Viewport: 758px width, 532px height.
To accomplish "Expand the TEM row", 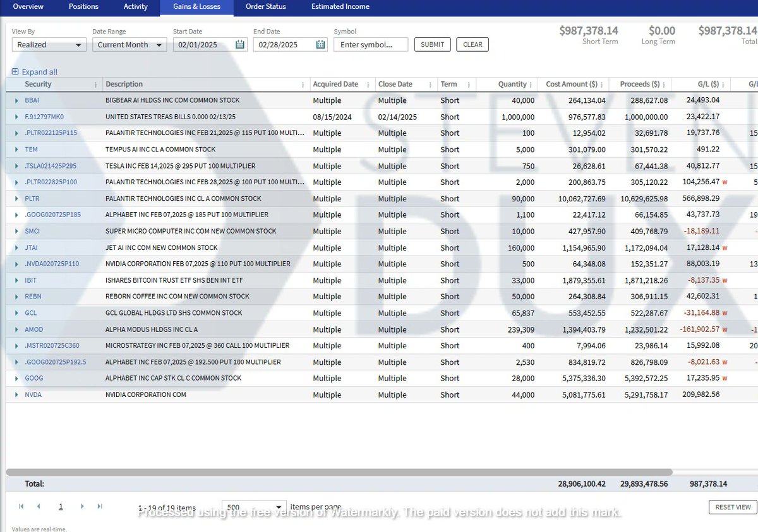I will click(16, 150).
